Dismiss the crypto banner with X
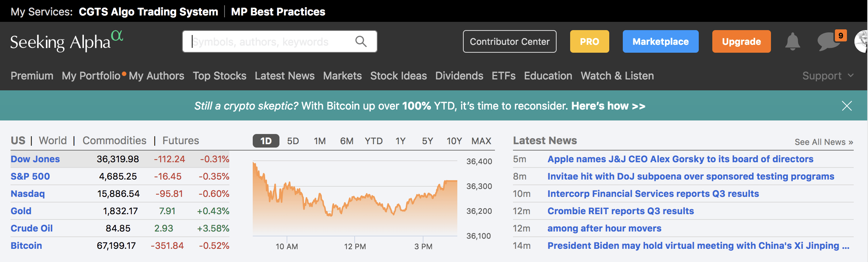The height and width of the screenshot is (262, 868). tap(847, 106)
